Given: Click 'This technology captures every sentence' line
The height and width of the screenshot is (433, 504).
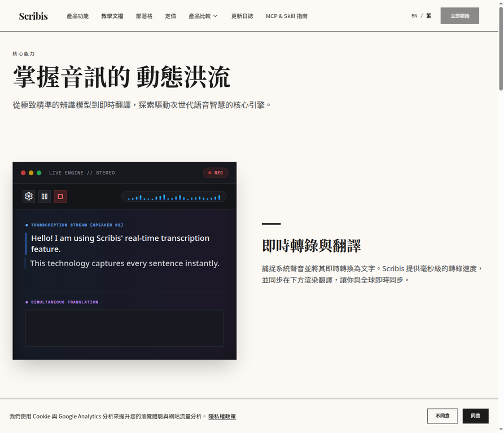Looking at the screenshot, I should pyautogui.click(x=125, y=263).
